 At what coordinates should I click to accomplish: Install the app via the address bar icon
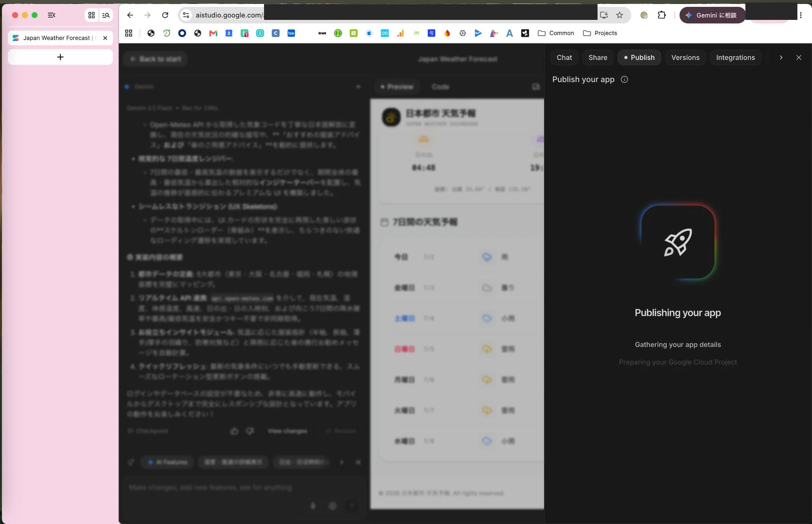pyautogui.click(x=604, y=15)
